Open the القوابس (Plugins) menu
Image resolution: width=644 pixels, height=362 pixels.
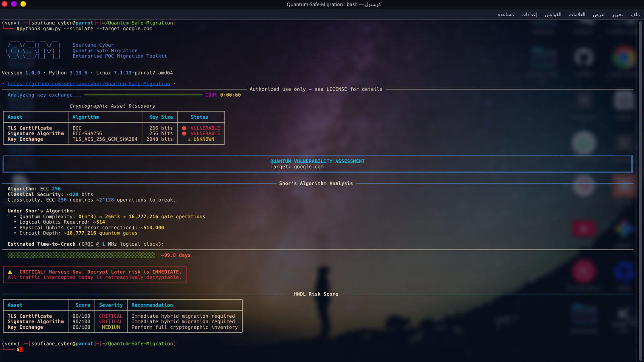tap(553, 14)
